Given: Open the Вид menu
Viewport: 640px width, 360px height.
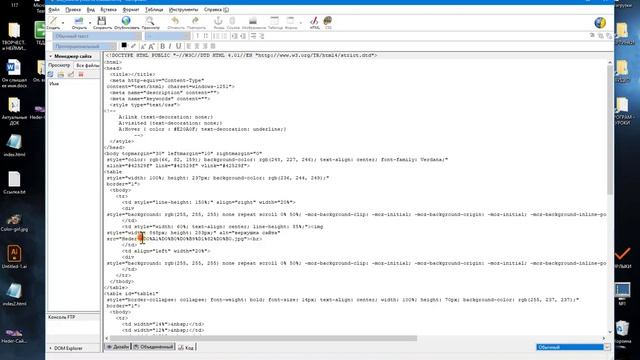Looking at the screenshot, I should (91, 9).
